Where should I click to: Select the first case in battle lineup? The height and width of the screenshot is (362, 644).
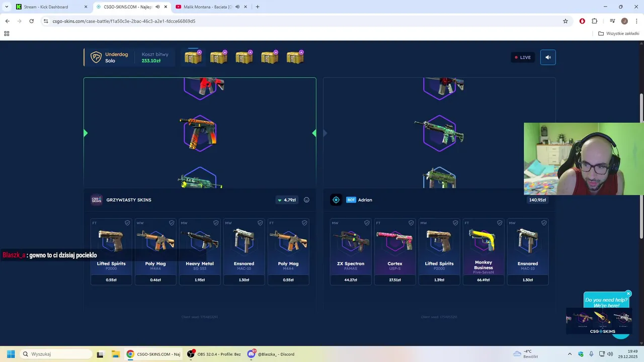pos(193,57)
